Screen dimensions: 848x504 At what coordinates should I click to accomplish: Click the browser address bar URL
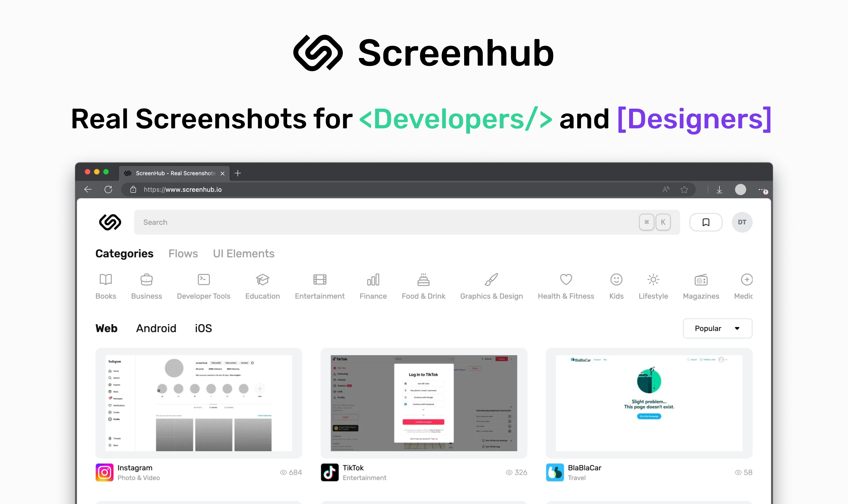183,190
